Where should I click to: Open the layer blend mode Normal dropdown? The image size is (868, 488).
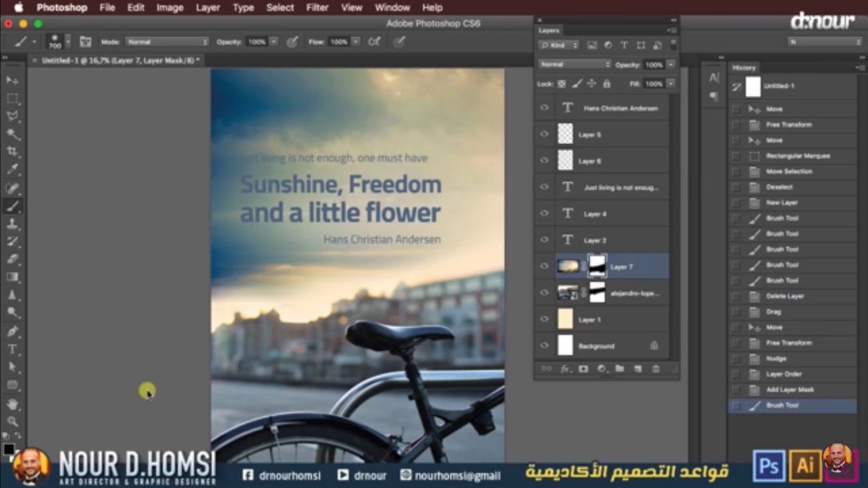tap(574, 64)
